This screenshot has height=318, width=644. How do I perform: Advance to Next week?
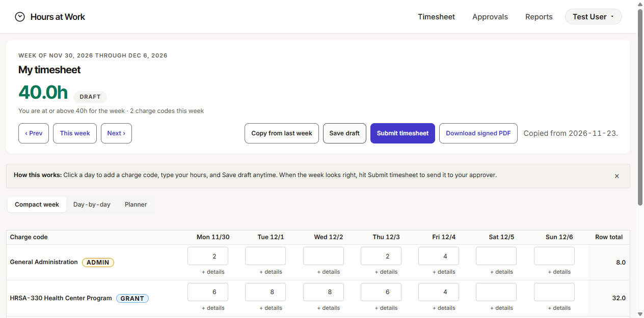coord(116,133)
